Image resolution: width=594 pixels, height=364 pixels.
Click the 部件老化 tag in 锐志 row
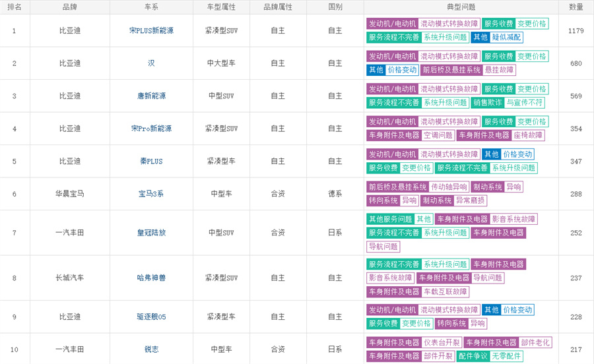[x=535, y=342]
